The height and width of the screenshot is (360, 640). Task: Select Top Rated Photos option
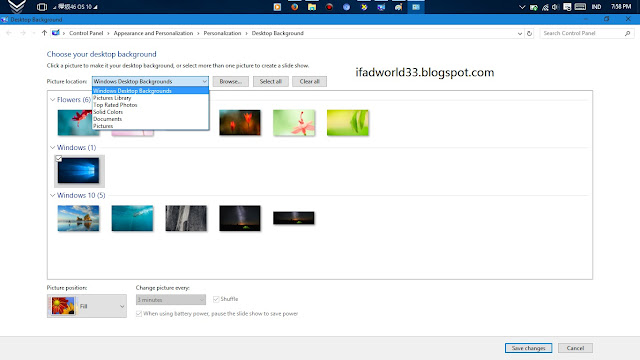[150, 105]
